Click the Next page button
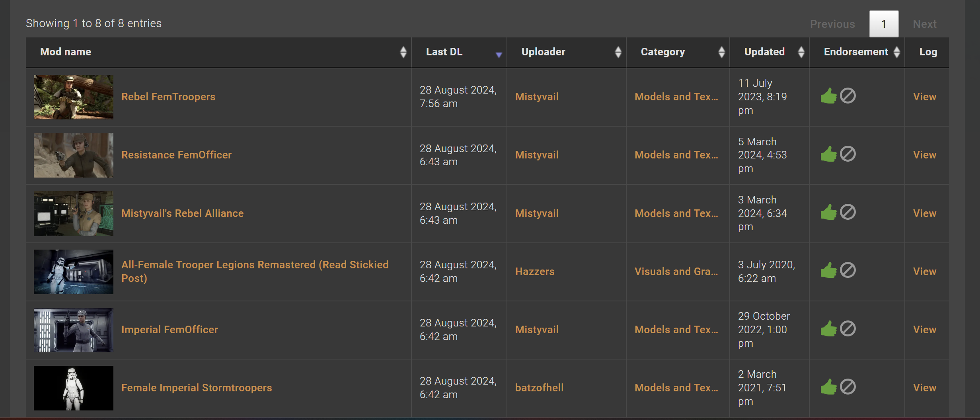The height and width of the screenshot is (420, 980). (x=924, y=24)
